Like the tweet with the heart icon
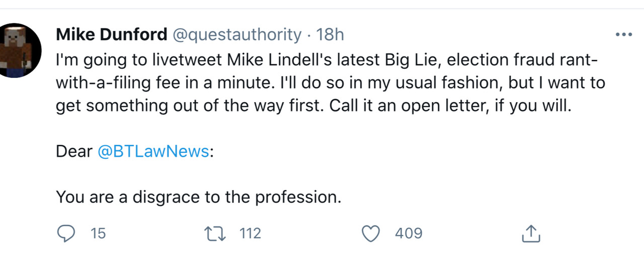The image size is (644, 274). [371, 233]
